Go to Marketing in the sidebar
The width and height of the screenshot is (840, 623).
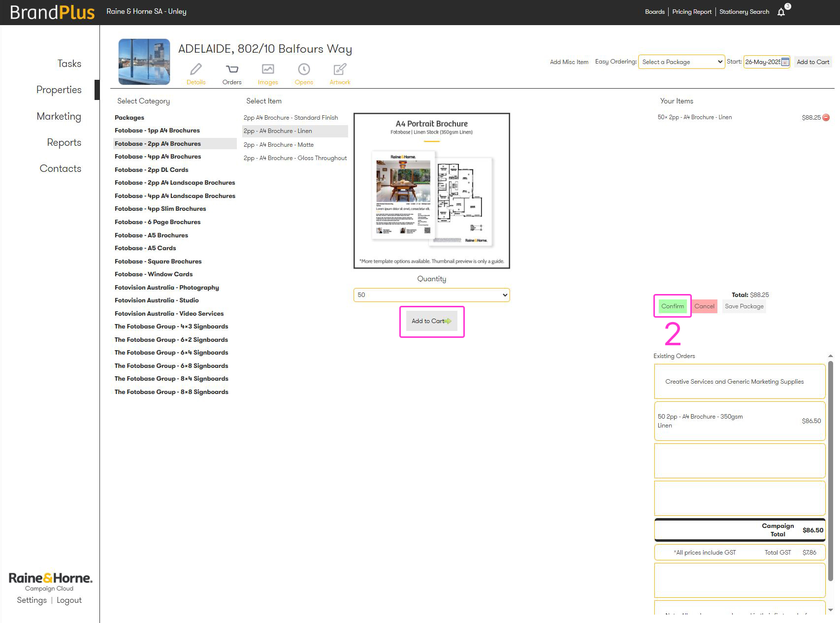pyautogui.click(x=59, y=116)
